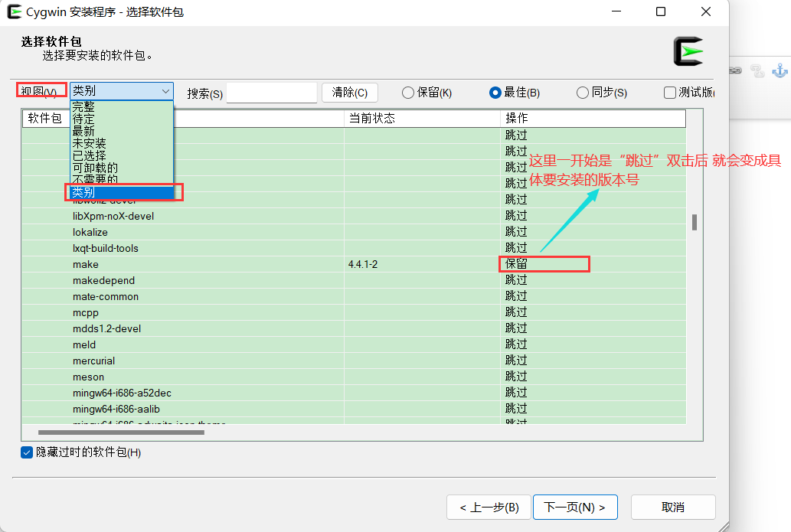This screenshot has width=791, height=532.
Task: Uncheck 隐藏过时的软件包(H)
Action: 27,452
